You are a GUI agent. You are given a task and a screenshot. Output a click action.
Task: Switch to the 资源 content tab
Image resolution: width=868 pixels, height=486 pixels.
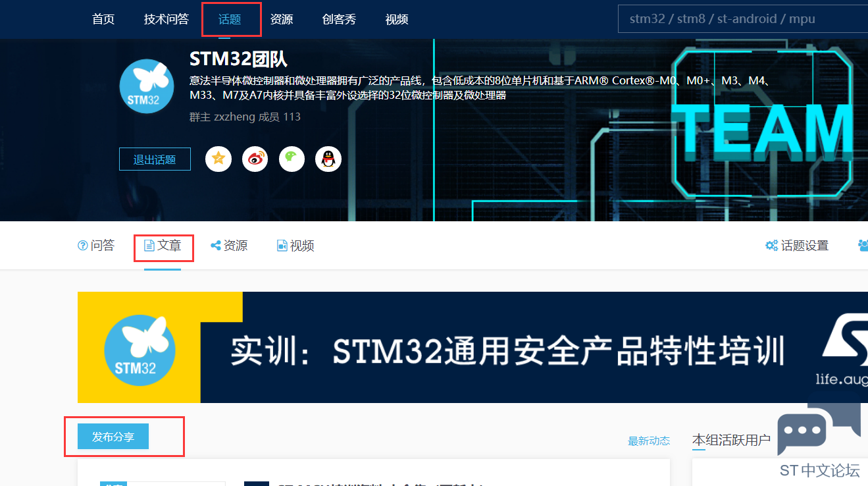[x=229, y=246]
